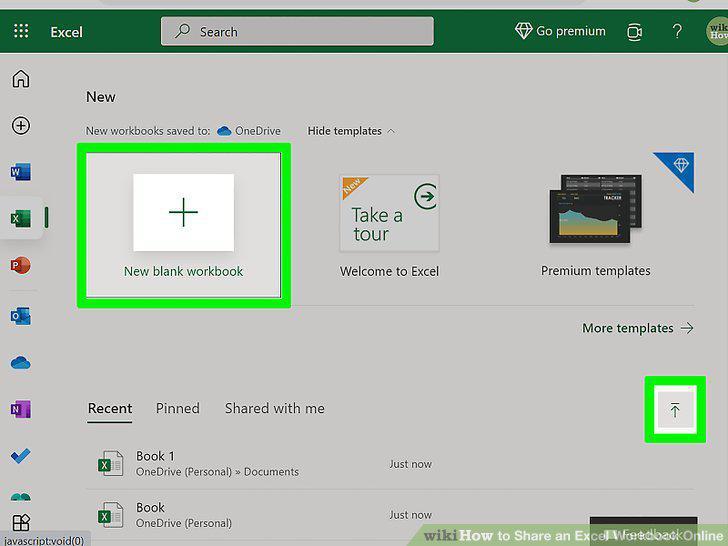Image resolution: width=728 pixels, height=546 pixels.
Task: Open the teal app icon above All apps
Action: [x=20, y=497]
